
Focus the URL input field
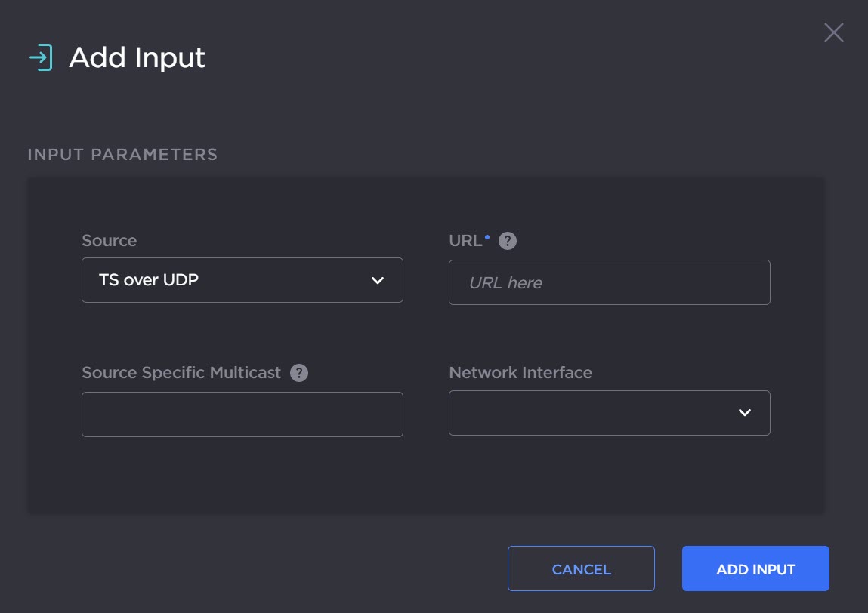609,282
